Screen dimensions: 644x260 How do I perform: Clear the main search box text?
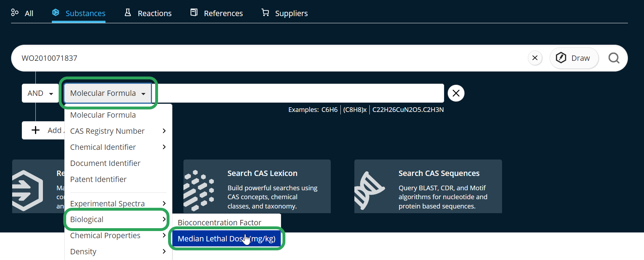535,58
